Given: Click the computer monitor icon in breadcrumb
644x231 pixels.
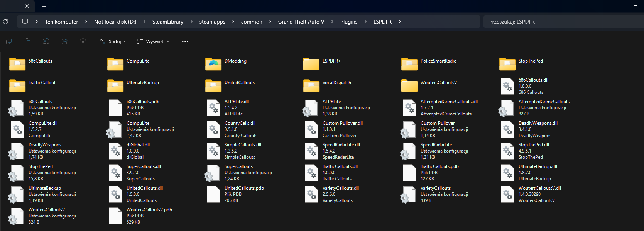Looking at the screenshot, I should coord(25,22).
